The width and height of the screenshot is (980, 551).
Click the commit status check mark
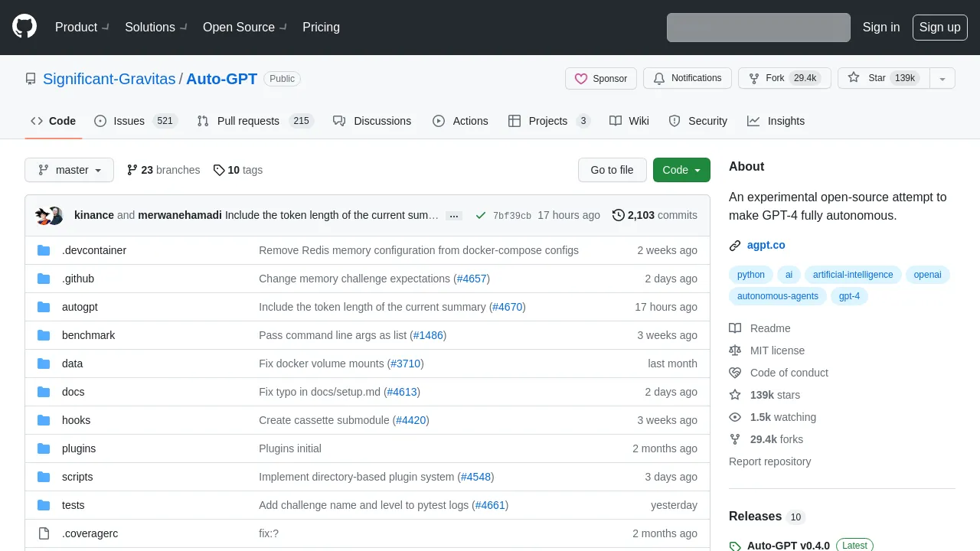(481, 216)
